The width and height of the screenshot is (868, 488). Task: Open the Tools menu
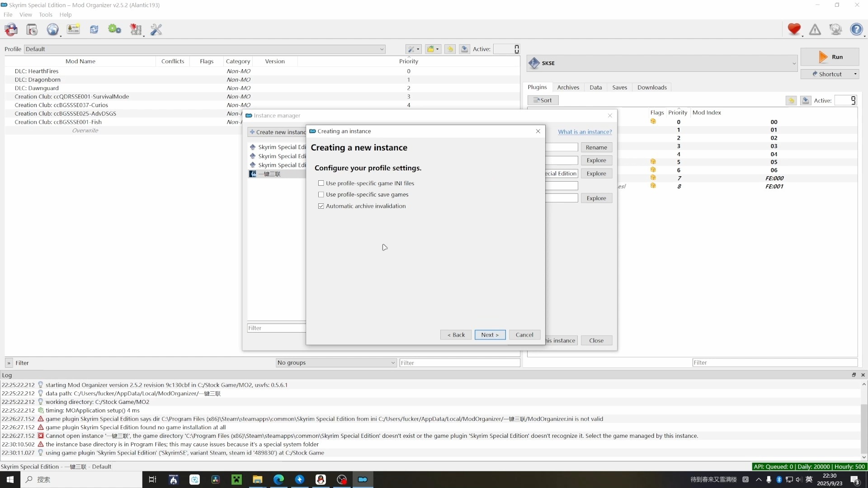45,14
